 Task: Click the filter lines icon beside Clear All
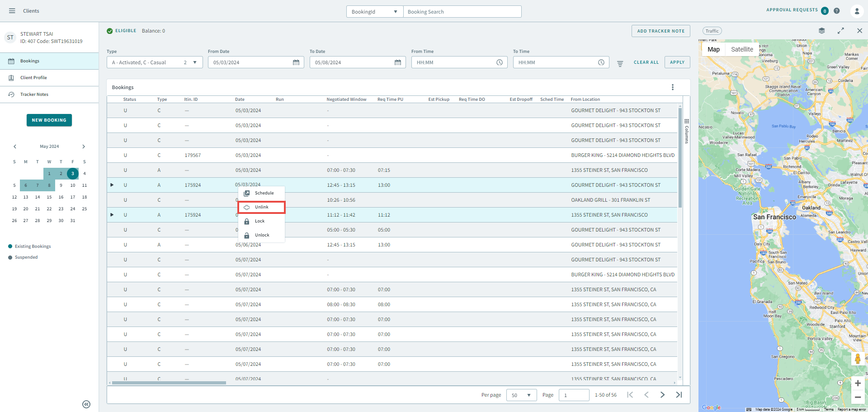620,64
